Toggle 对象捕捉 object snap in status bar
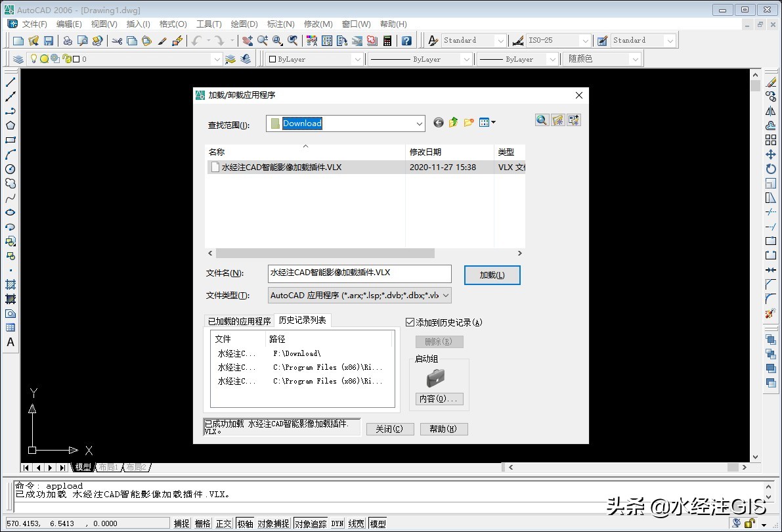The image size is (782, 532). (273, 523)
